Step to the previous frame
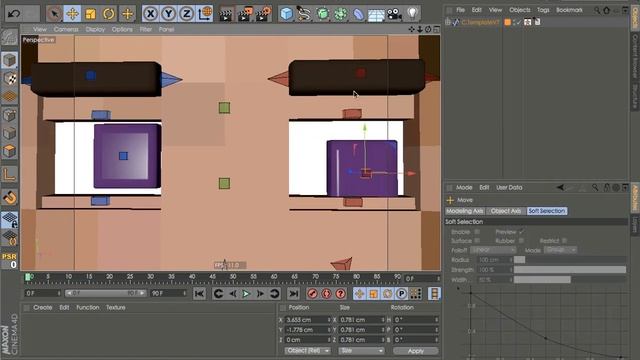The image size is (640, 360). [x=232, y=294]
